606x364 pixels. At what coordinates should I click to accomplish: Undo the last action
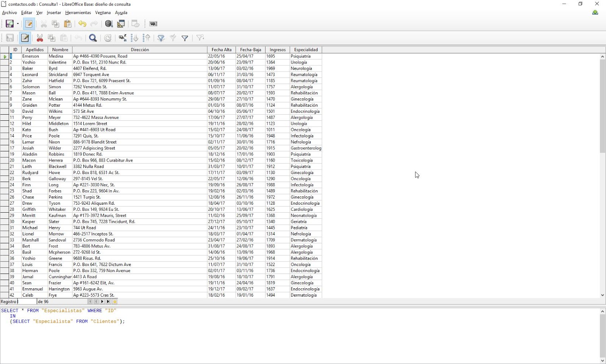(x=83, y=23)
